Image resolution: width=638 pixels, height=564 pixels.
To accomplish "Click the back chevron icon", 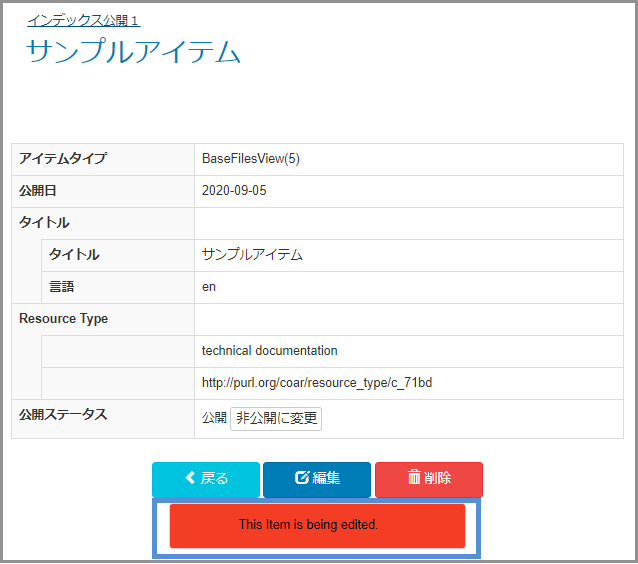I will click(x=190, y=479).
